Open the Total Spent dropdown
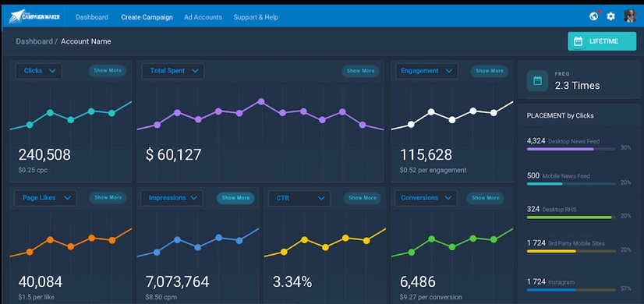The image size is (644, 304). pos(173,71)
